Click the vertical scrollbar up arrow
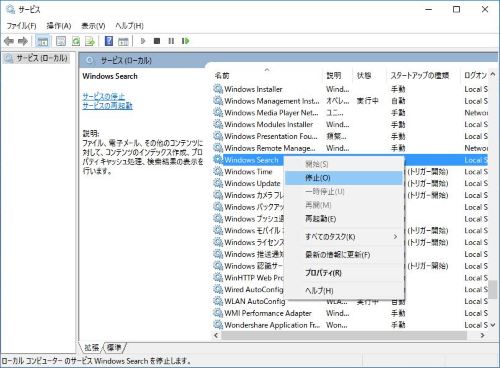This screenshot has width=500, height=368. point(493,75)
